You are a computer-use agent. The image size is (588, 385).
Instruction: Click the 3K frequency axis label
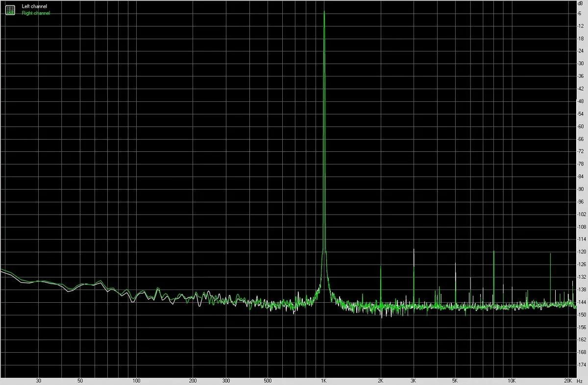[414, 381]
